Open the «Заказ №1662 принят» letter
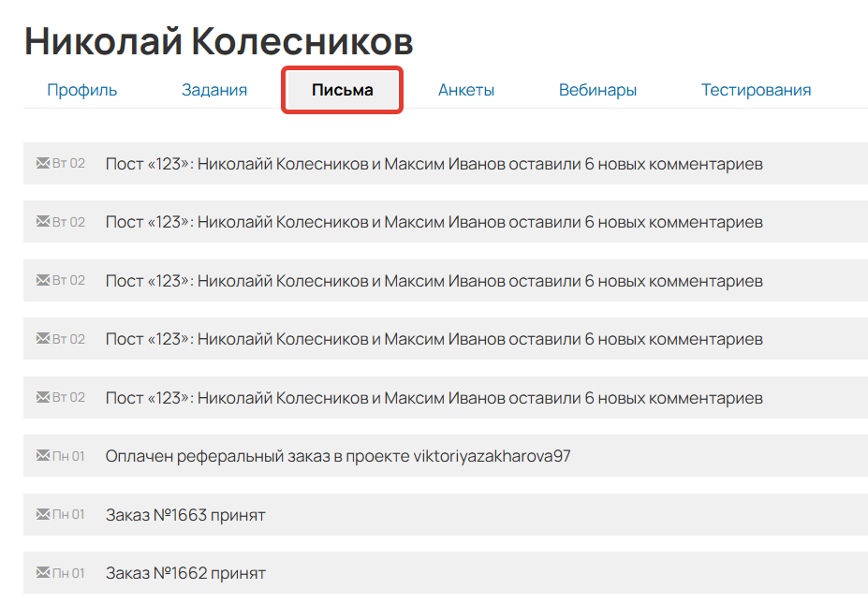The image size is (868, 604). point(184,572)
